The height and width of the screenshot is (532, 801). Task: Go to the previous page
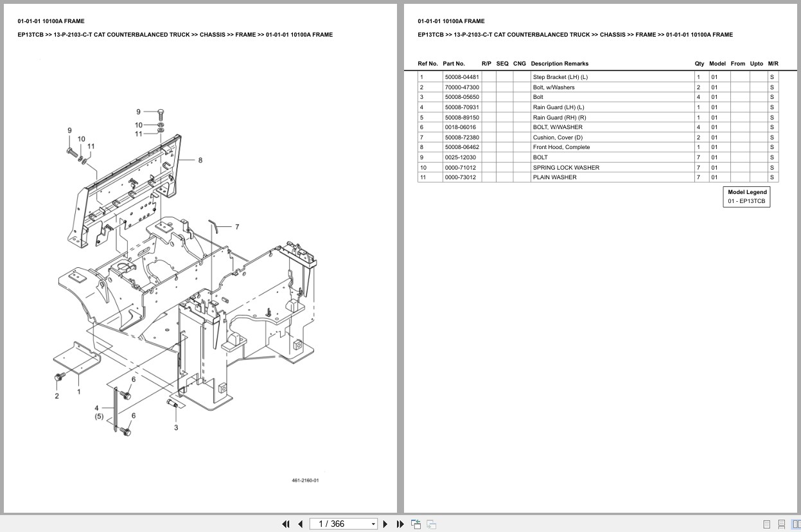(299, 524)
